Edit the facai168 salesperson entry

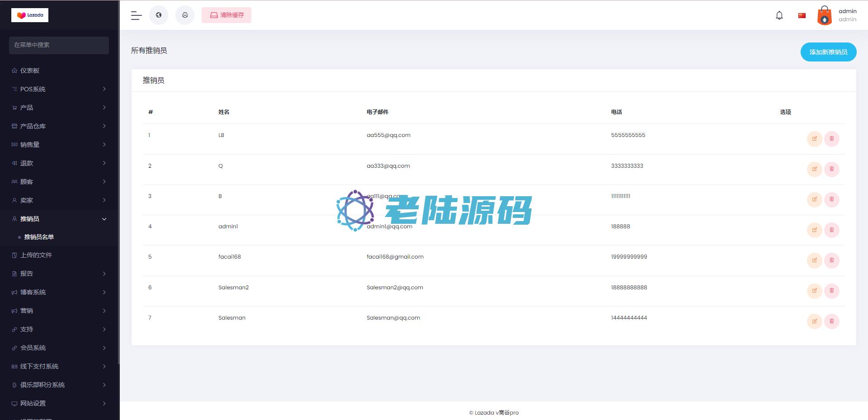[814, 260]
